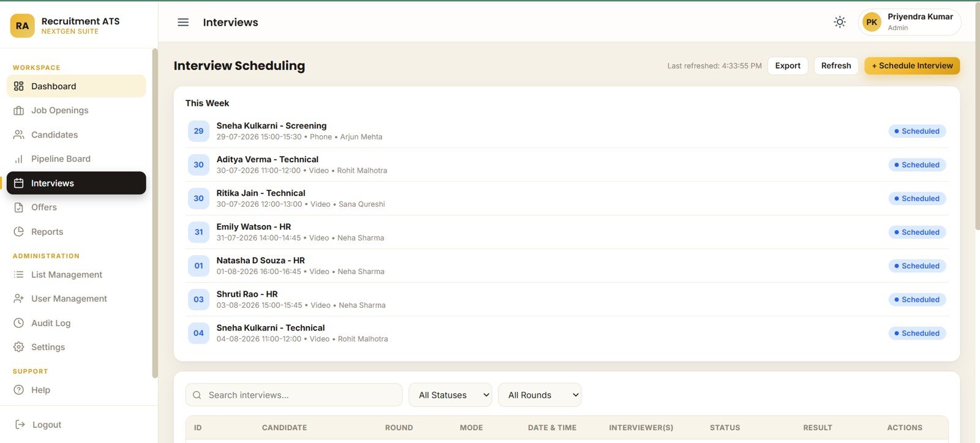Open the All Rounds dropdown
Viewport: 980px width, 443px height.
540,395
